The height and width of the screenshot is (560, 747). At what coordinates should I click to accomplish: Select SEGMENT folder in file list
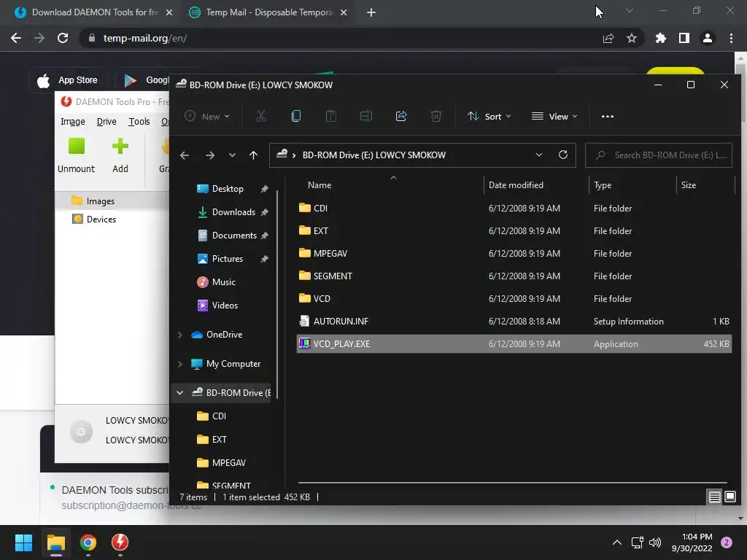tap(514, 276)
